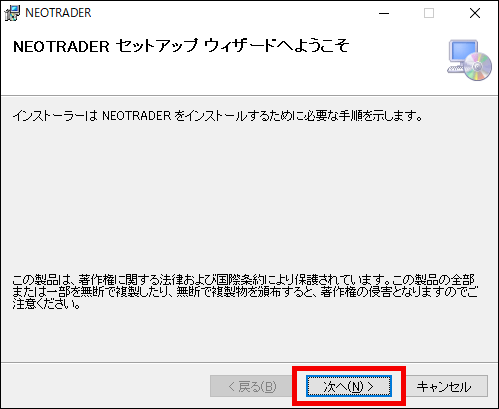Click the 注意ください text line
The width and height of the screenshot is (499, 409).
(46, 304)
